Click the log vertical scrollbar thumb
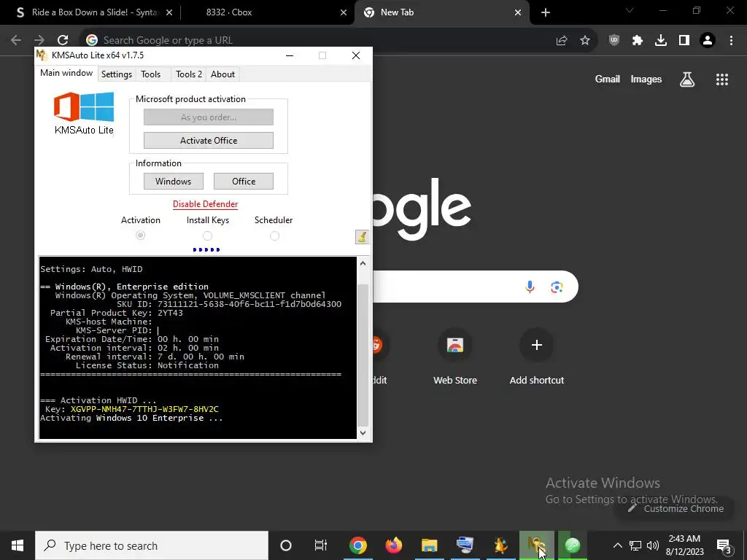The image size is (747, 560). point(363,355)
